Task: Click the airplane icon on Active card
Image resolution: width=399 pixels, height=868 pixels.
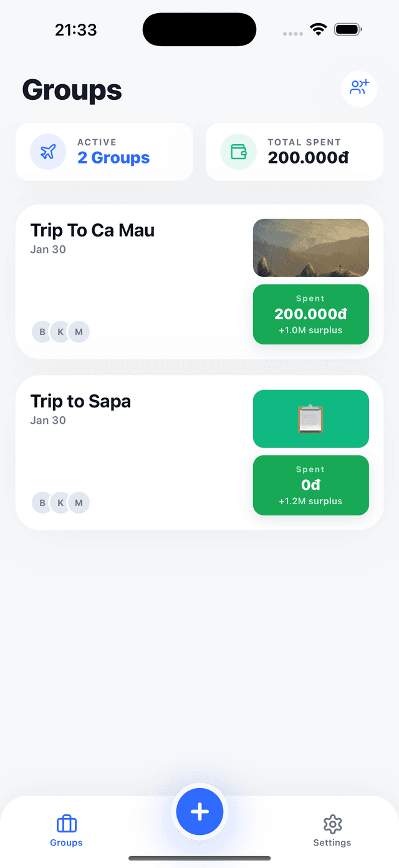Action: tap(48, 152)
